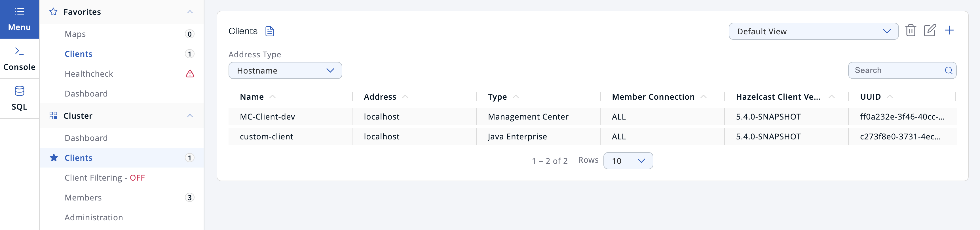Screen dimensions: 980x230
Task: Select Members in the sidebar
Action: click(83, 197)
